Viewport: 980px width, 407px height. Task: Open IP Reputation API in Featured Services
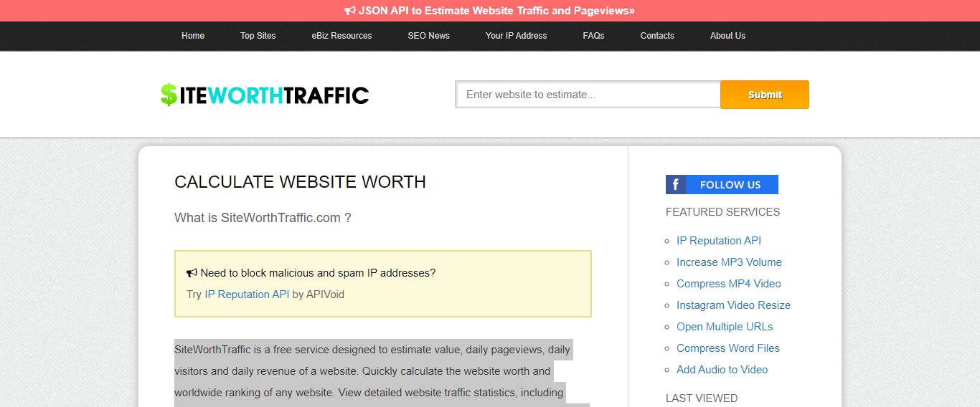click(719, 241)
